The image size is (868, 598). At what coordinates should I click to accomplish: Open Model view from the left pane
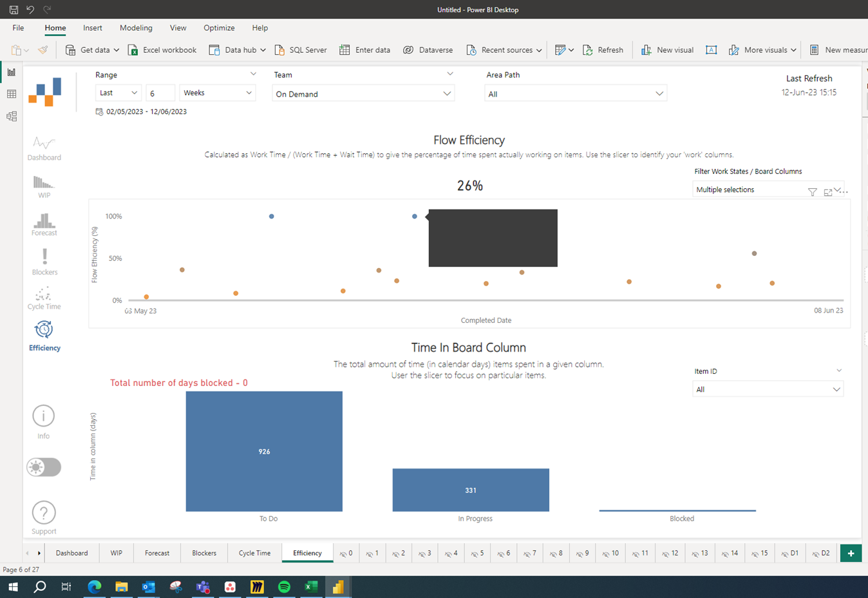11,116
